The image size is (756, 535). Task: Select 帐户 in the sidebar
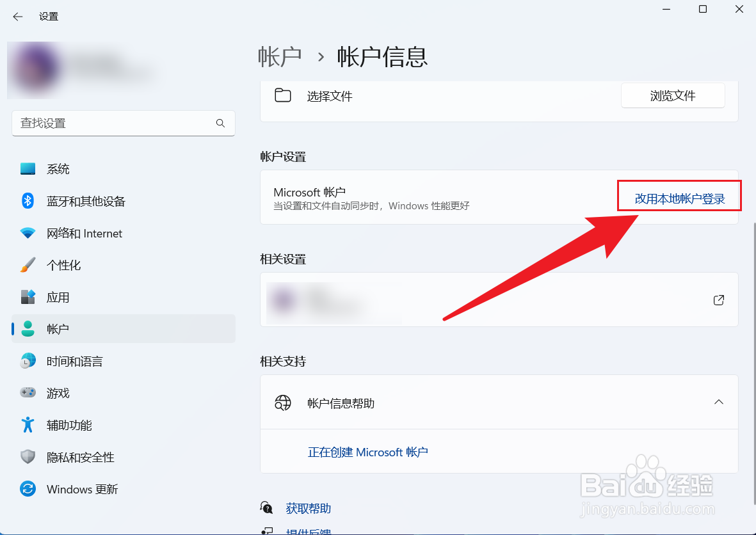(x=124, y=329)
